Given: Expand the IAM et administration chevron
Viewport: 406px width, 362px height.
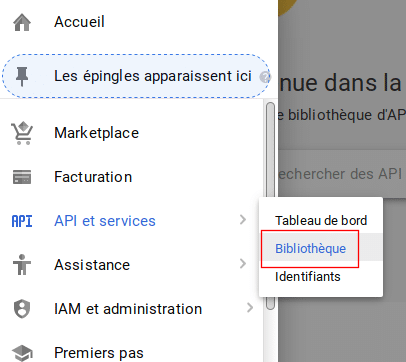Looking at the screenshot, I should pos(250,308).
